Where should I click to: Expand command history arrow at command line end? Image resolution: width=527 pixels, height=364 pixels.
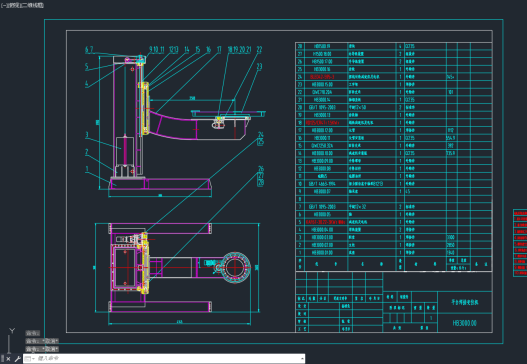click(x=302, y=359)
